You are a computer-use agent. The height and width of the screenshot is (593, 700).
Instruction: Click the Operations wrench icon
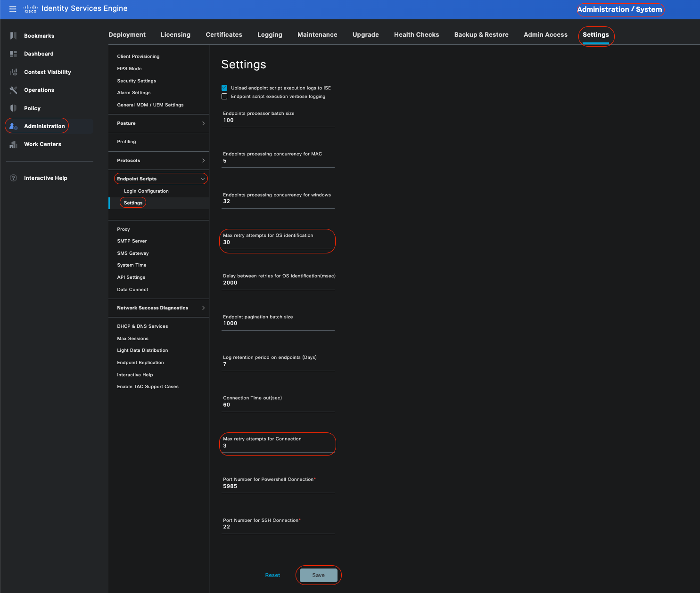coord(13,90)
